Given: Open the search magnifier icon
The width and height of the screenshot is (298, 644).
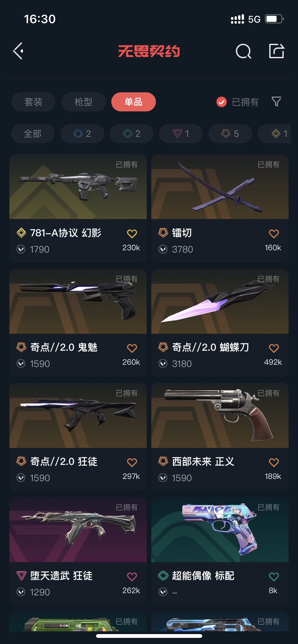Looking at the screenshot, I should coord(243,51).
